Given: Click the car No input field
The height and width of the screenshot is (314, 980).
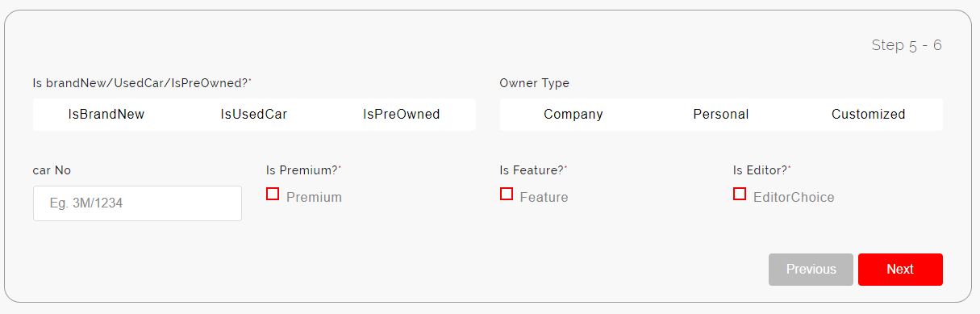Looking at the screenshot, I should (137, 203).
